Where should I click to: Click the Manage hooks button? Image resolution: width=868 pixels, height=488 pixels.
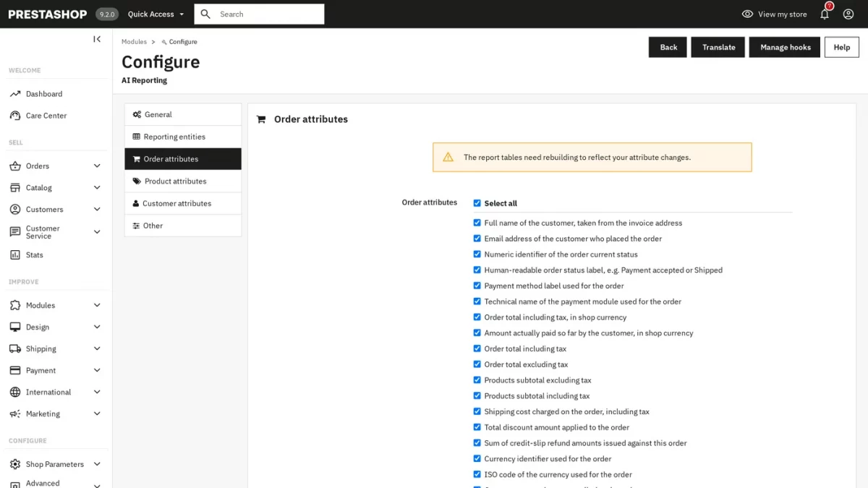point(785,47)
